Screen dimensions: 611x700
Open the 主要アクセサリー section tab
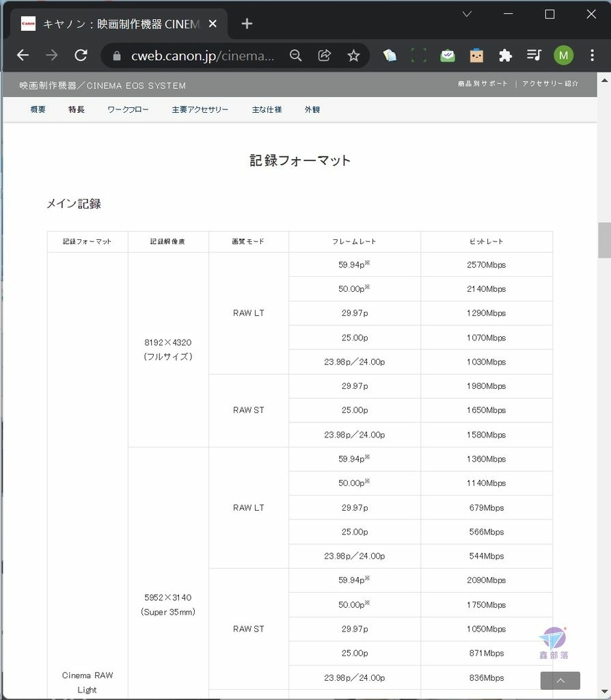[200, 109]
